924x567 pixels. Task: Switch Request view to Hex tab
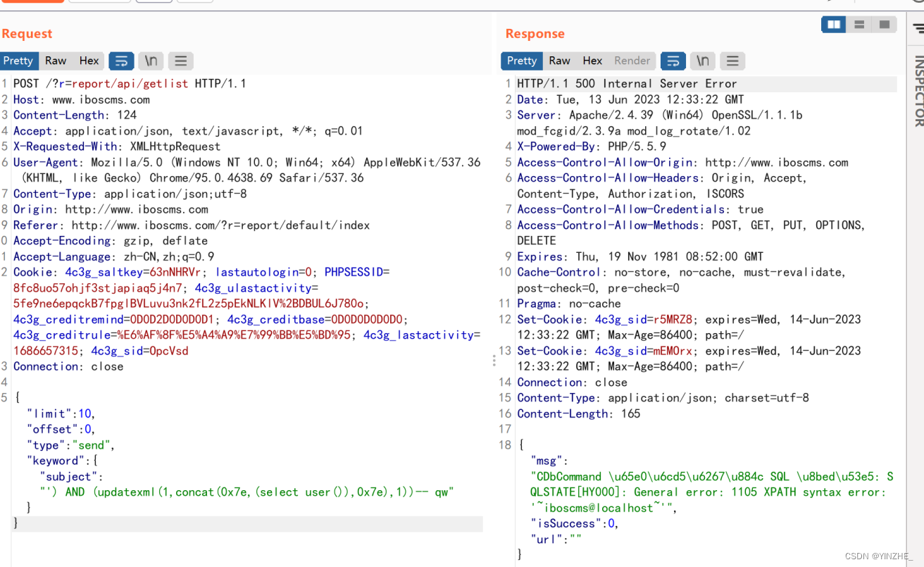(x=89, y=61)
